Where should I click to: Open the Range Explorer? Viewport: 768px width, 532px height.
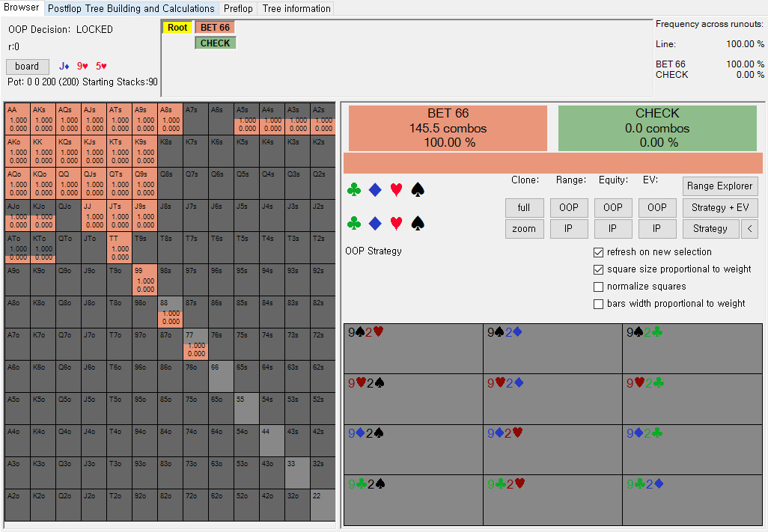click(x=720, y=186)
